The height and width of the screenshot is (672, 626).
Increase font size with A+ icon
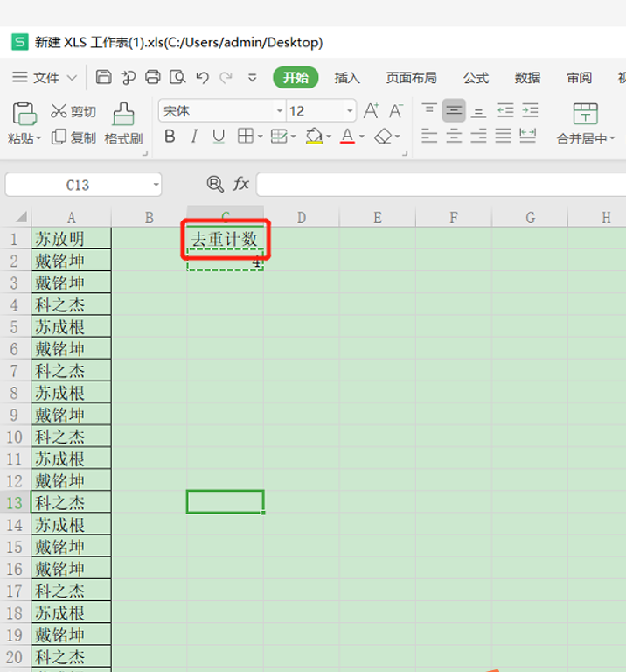(x=371, y=111)
